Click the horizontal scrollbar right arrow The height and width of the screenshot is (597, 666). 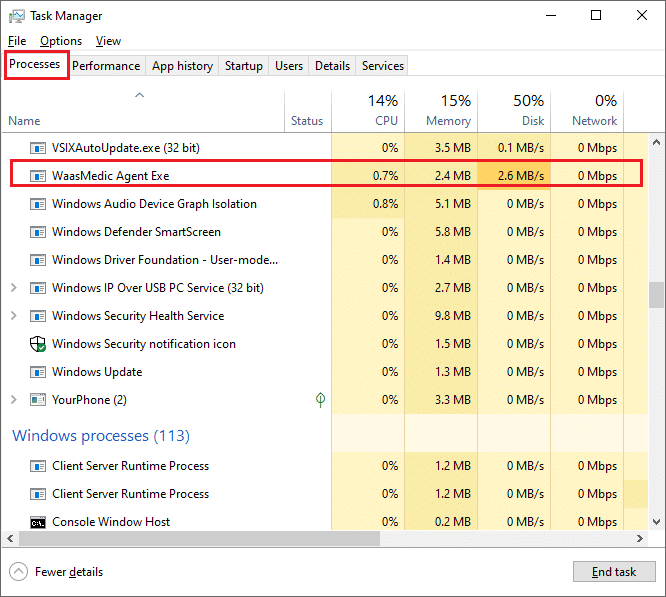[x=640, y=538]
